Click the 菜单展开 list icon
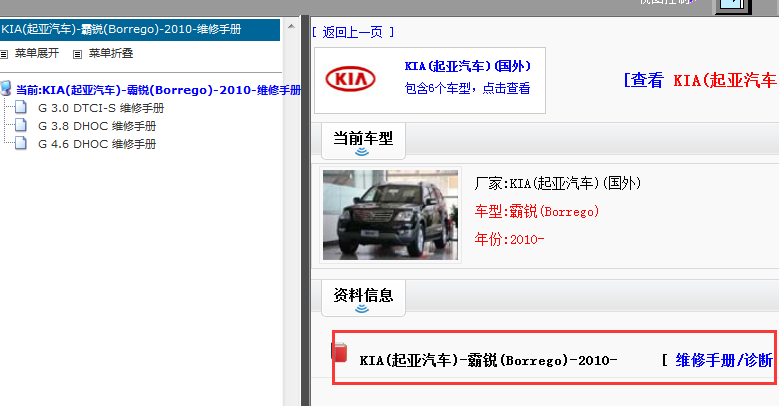This screenshot has height=406, width=779. tap(4, 54)
